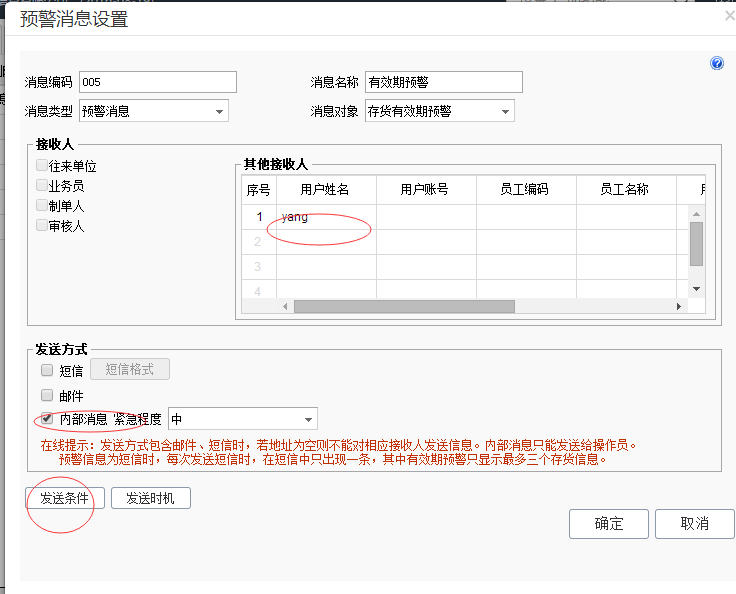Click the 用户账号 column header
Screen dimensions: 736x594
click(x=425, y=189)
